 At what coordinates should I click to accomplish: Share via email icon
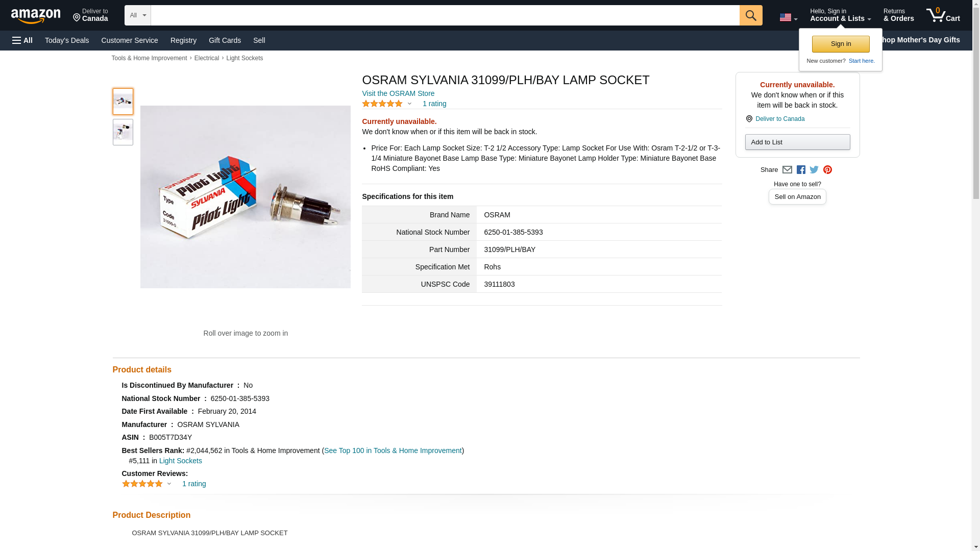(x=787, y=170)
